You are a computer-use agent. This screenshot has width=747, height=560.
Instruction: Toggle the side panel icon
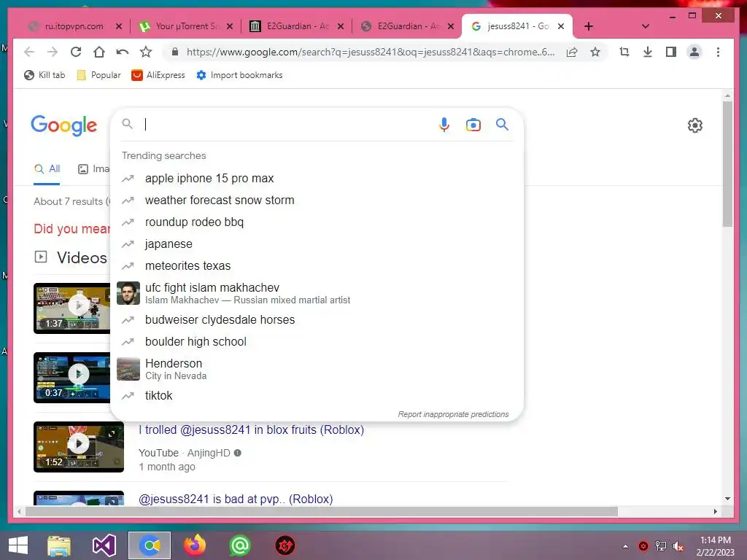click(x=671, y=52)
